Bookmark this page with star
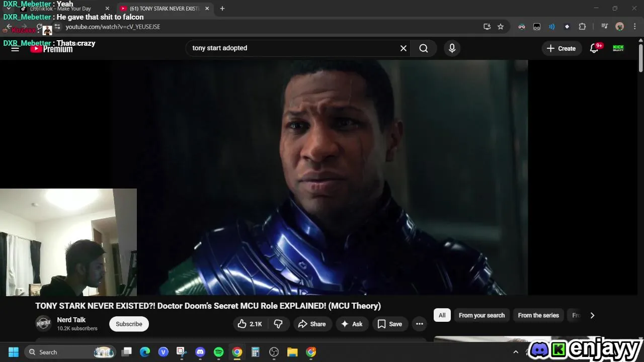 pyautogui.click(x=501, y=27)
